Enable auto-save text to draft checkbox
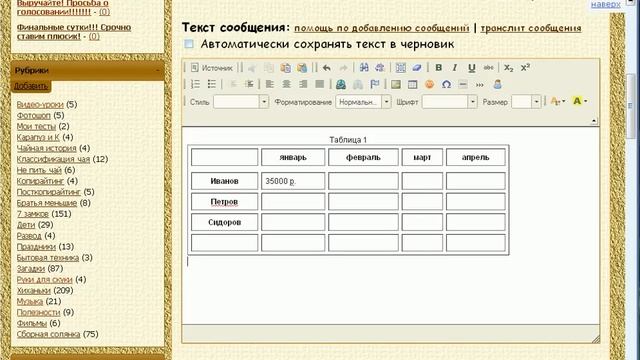 coord(189,44)
